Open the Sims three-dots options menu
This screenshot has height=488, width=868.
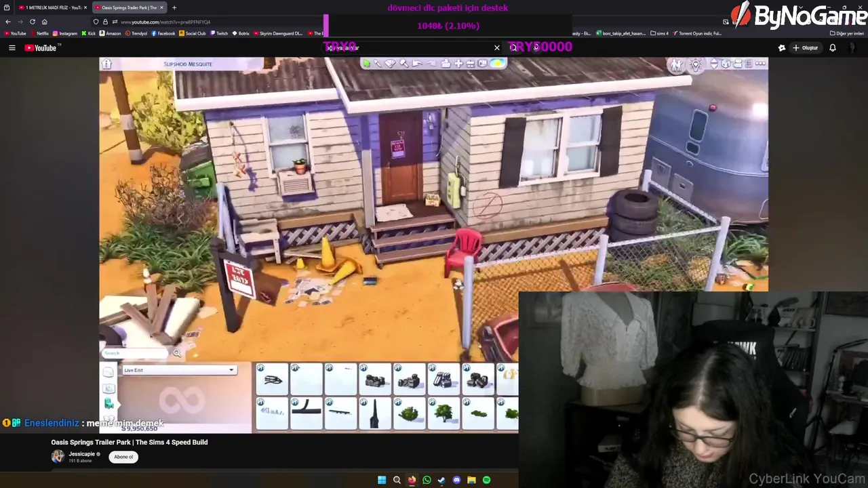(760, 64)
